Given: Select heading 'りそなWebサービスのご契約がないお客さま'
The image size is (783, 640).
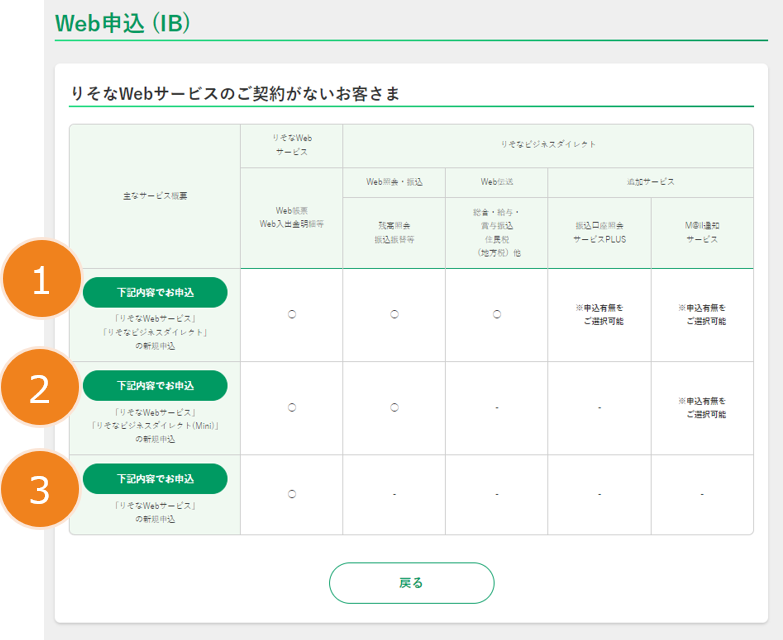Looking at the screenshot, I should click(235, 93).
